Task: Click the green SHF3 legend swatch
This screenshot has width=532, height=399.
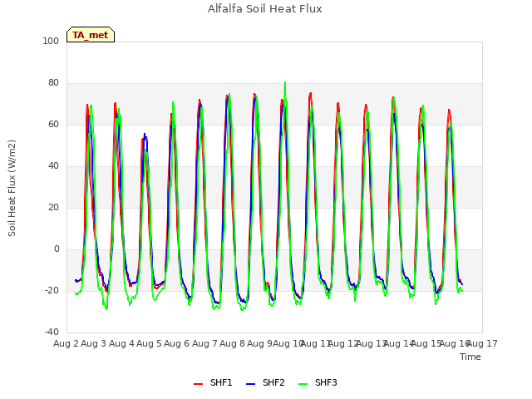Action: 303,384
